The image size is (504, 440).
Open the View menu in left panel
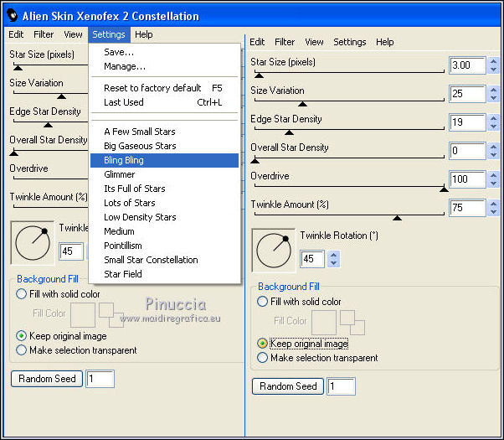pos(73,34)
